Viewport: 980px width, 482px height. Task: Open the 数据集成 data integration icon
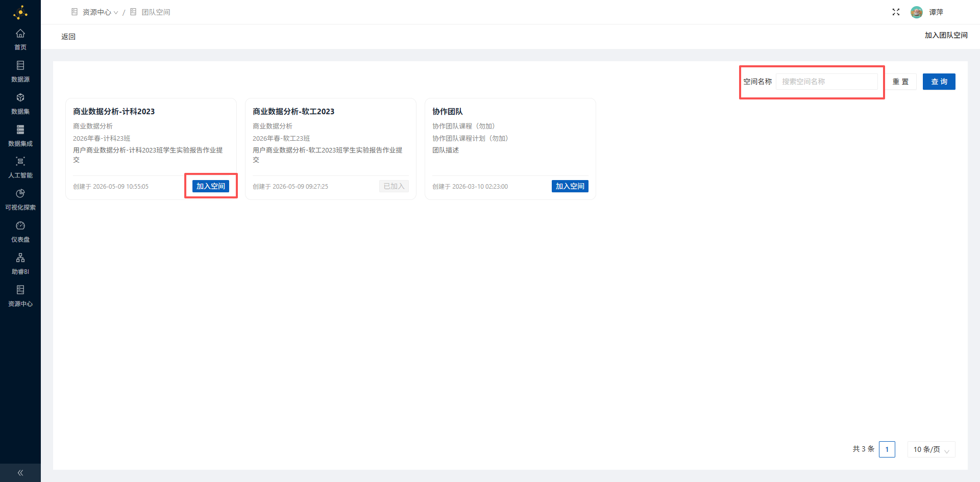(x=20, y=130)
